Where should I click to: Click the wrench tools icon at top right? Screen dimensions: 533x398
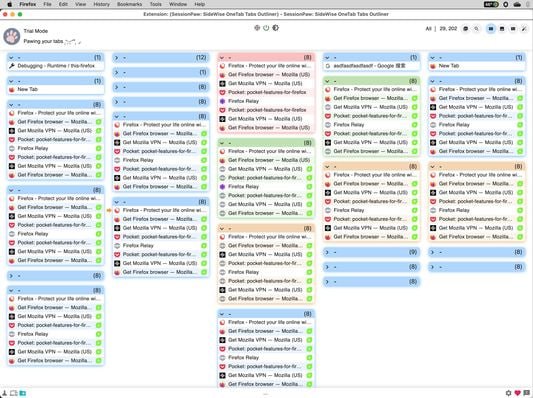point(524,29)
